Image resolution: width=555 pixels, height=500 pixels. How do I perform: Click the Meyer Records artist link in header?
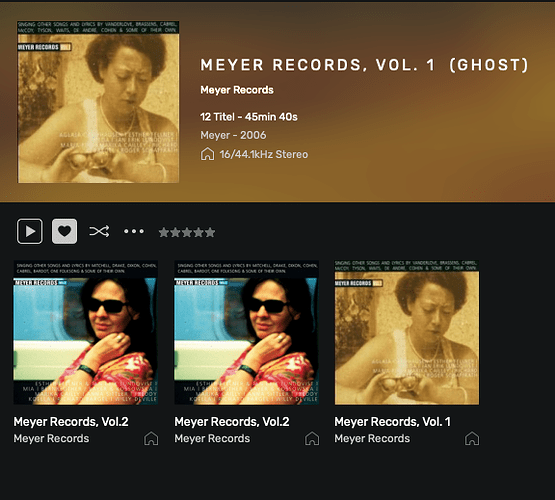tap(237, 90)
